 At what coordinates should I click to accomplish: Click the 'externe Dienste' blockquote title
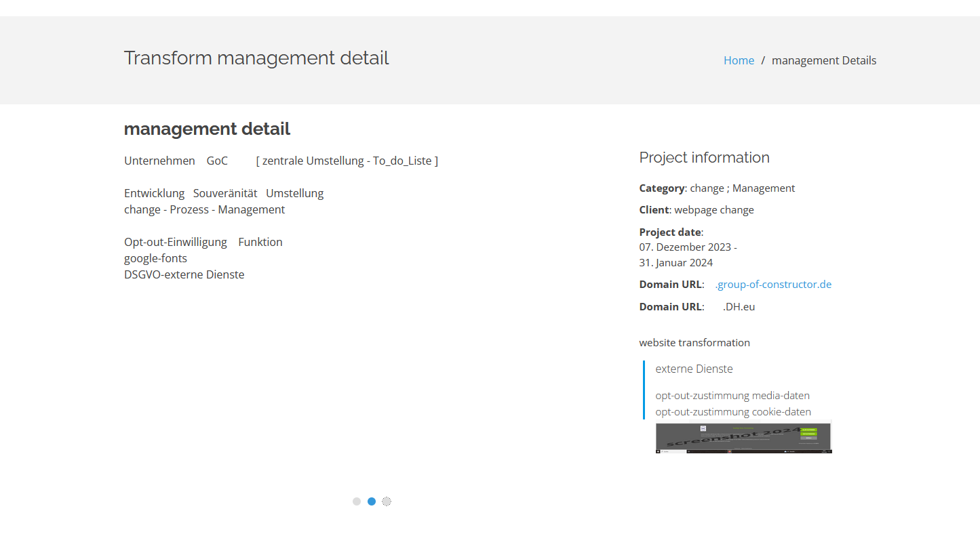click(x=694, y=369)
